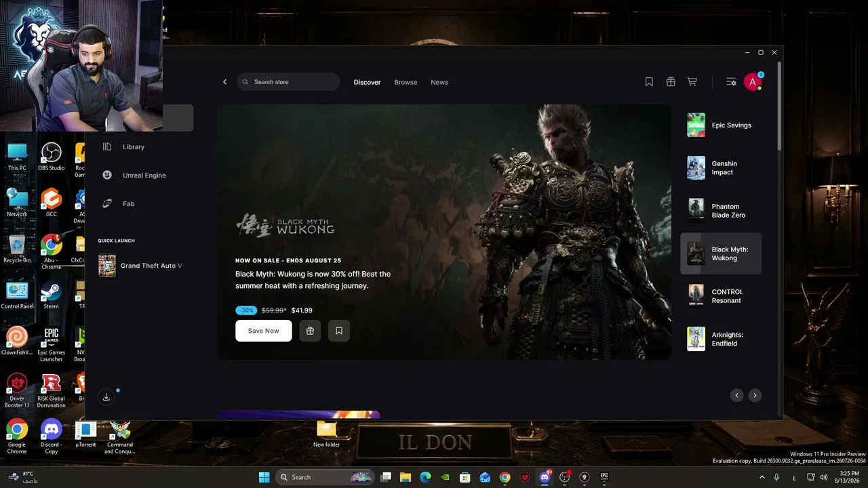Select the Recycle Bin desktop icon
This screenshot has width=868, height=488.
click(17, 249)
